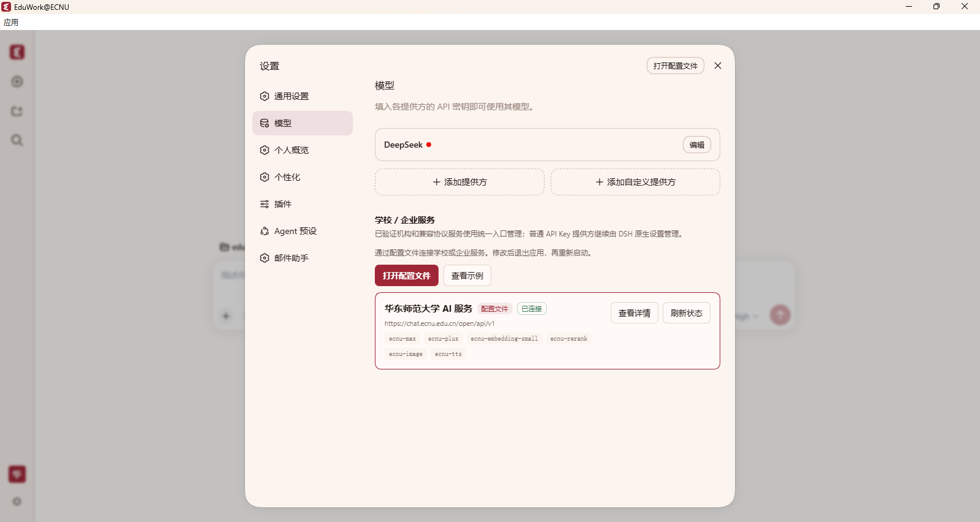Click the 添加自定义提供方 button
Image resolution: width=980 pixels, height=522 pixels.
click(x=635, y=182)
